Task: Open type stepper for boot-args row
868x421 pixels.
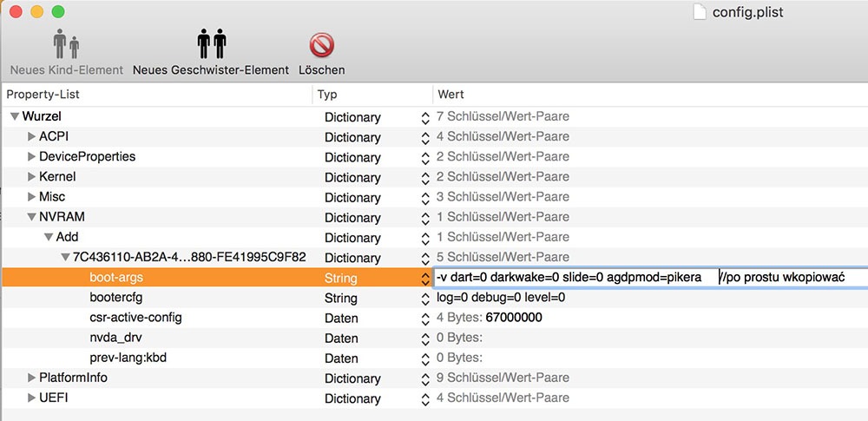Action: 425,278
